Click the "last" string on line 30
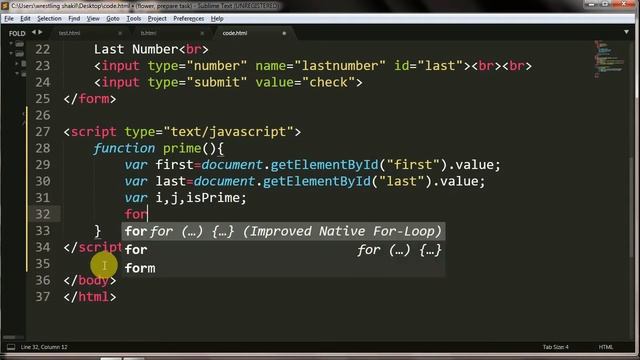 (x=402, y=181)
